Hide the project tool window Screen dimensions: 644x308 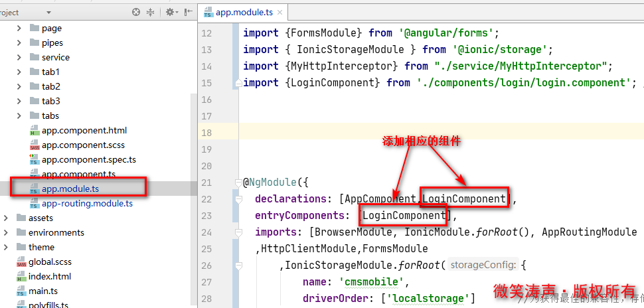[x=188, y=13]
